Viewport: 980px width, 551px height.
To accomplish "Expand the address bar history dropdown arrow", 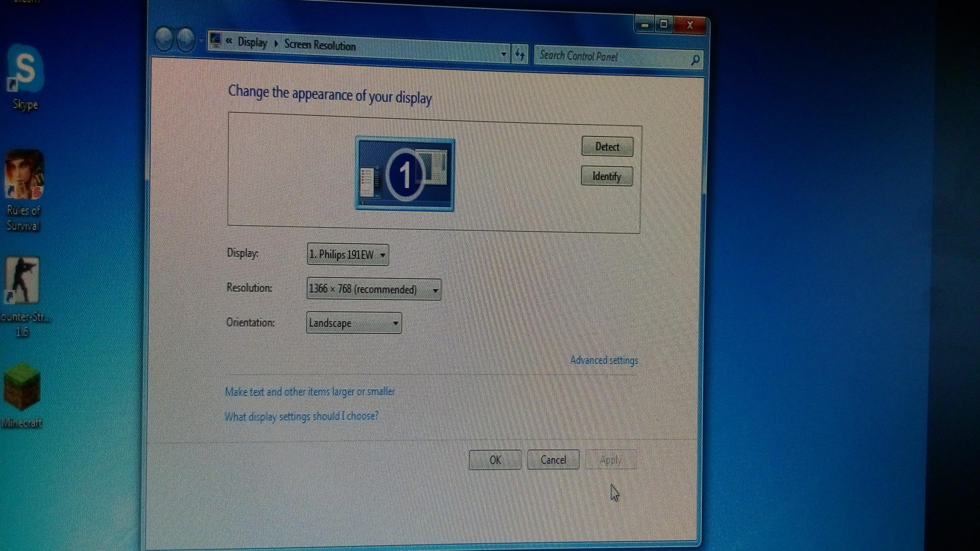I will click(x=503, y=55).
